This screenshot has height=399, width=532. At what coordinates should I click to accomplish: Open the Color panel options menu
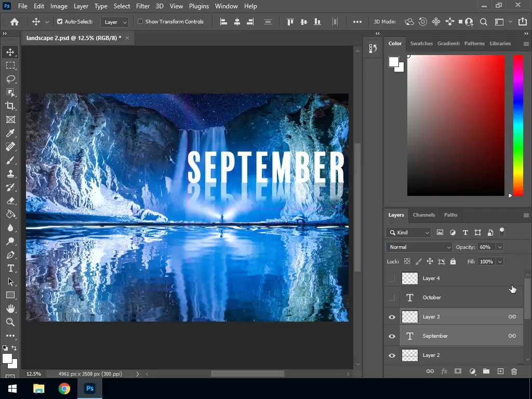(x=526, y=44)
